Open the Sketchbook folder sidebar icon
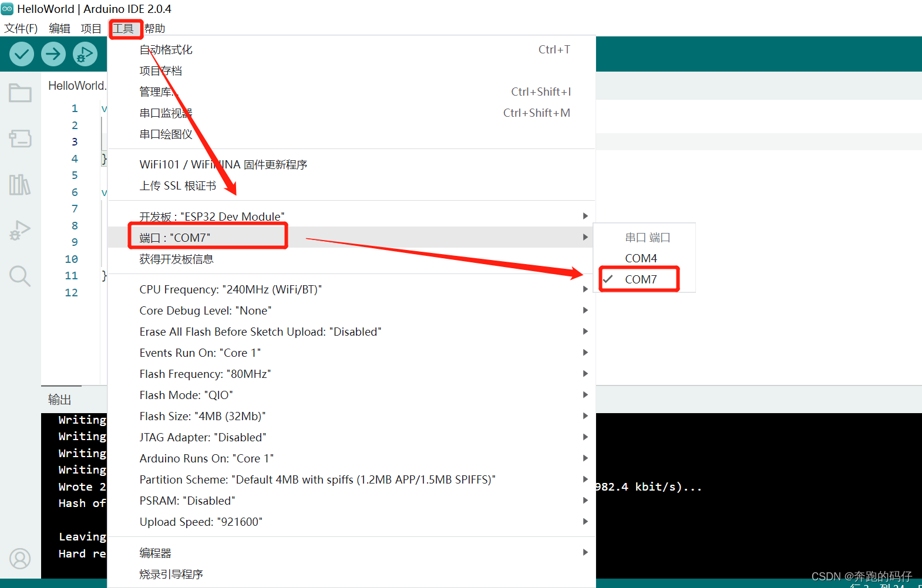Viewport: 922px width, 588px height. click(x=20, y=93)
